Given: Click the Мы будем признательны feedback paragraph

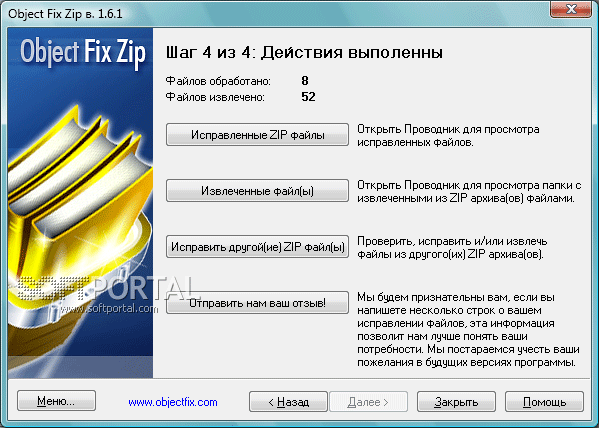Looking at the screenshot, I should (468, 330).
